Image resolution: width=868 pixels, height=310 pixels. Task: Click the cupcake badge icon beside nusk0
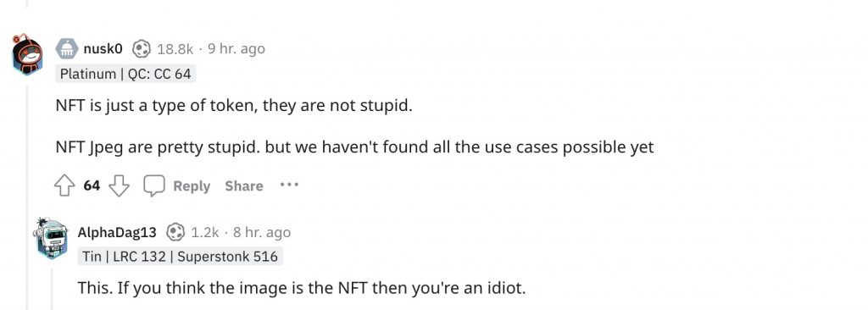[66, 49]
